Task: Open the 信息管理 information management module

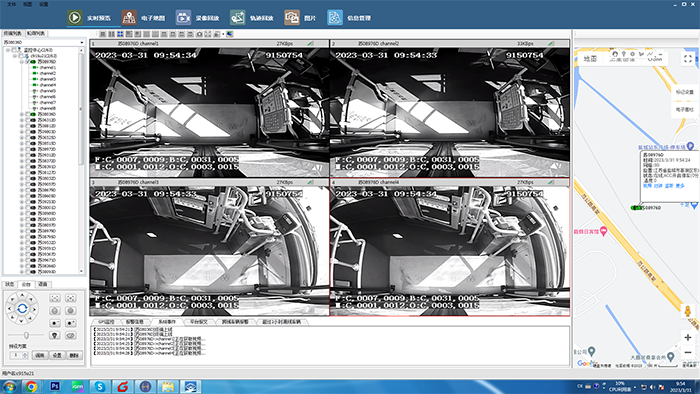Action: (349, 18)
